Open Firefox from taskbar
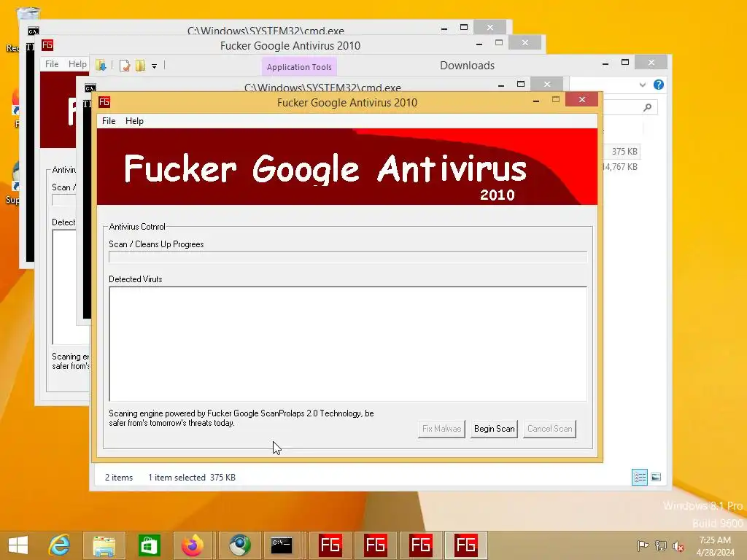 (x=193, y=545)
